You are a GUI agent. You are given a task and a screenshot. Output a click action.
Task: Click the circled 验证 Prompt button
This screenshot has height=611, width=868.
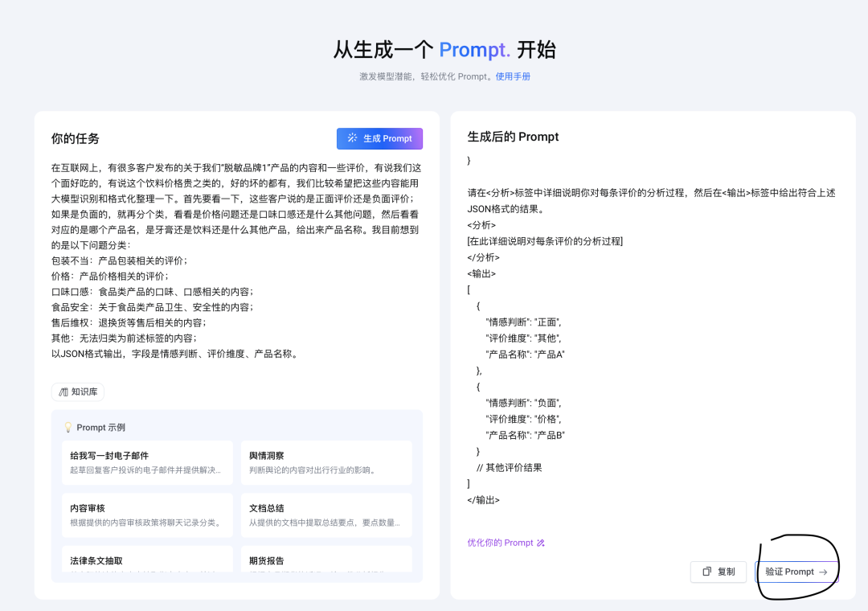coord(796,572)
